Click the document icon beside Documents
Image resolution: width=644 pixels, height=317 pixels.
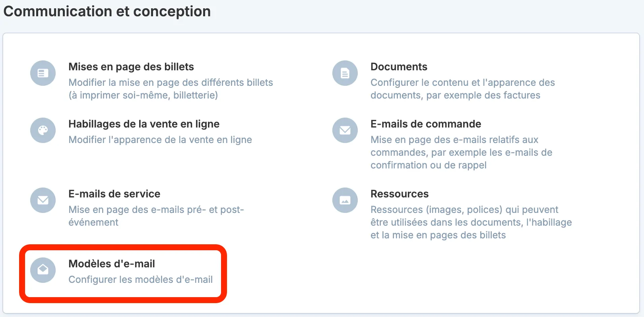[x=345, y=73]
